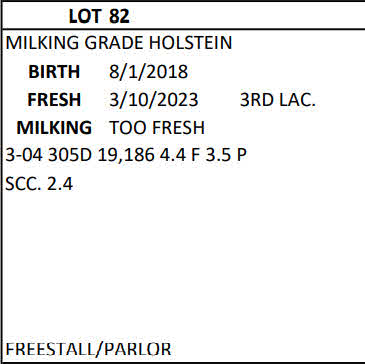The height and width of the screenshot is (364, 365).
Task: Select the SCC. 2.4 line
Action: pyautogui.click(x=39, y=184)
